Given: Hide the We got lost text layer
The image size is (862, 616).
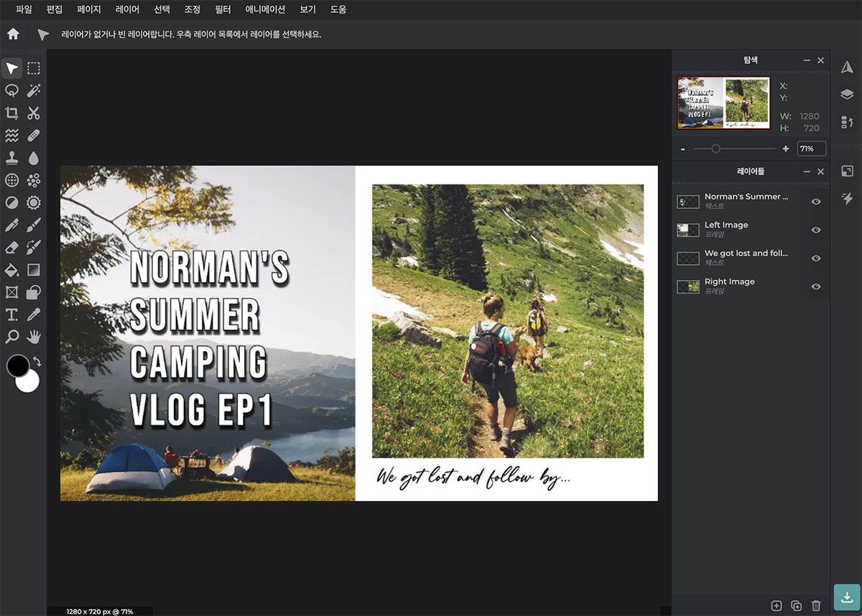Looking at the screenshot, I should point(816,258).
